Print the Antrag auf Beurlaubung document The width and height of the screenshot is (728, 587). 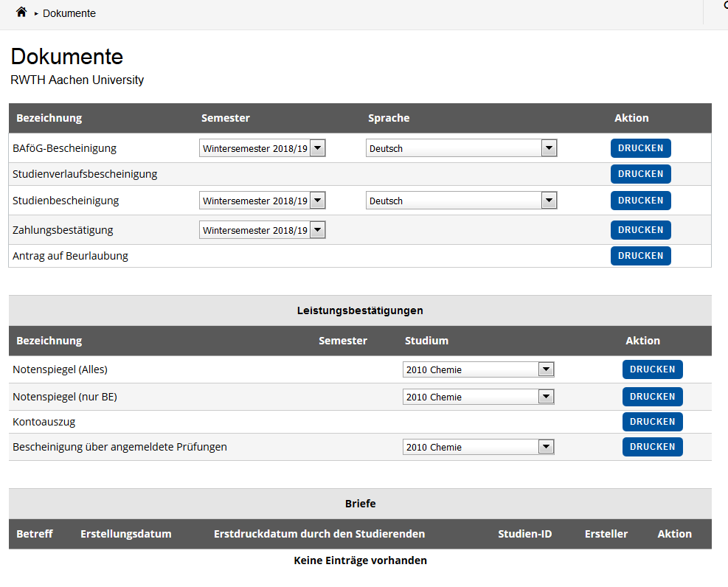[x=640, y=255]
